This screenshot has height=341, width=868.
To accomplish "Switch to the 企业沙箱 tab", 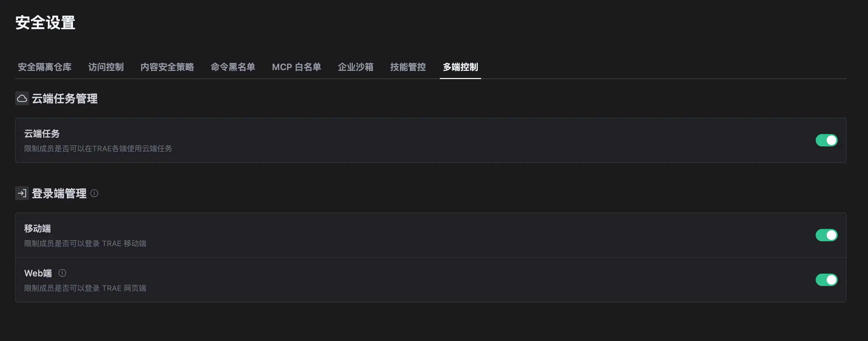I will pyautogui.click(x=356, y=67).
